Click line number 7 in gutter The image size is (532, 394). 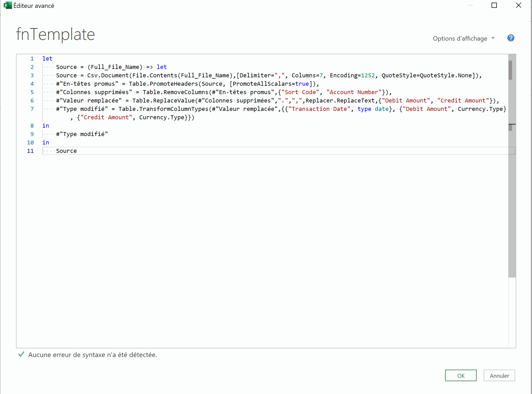pyautogui.click(x=32, y=109)
